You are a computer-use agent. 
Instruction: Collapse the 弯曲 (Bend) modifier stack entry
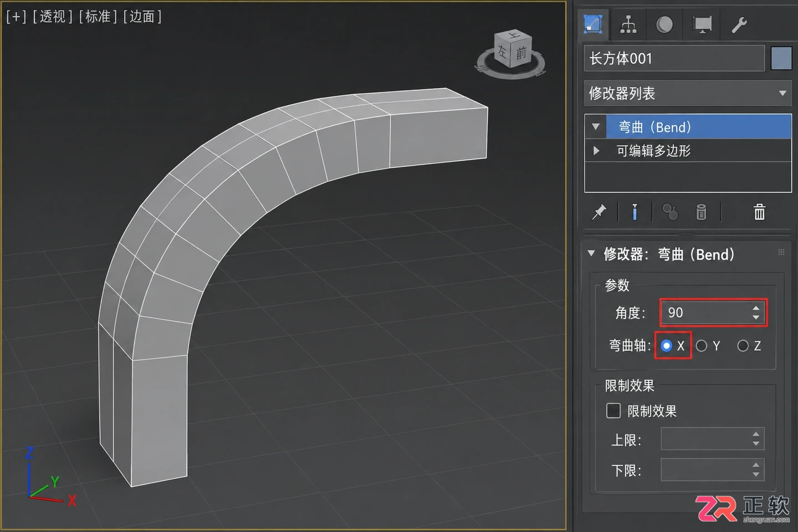pos(596,127)
